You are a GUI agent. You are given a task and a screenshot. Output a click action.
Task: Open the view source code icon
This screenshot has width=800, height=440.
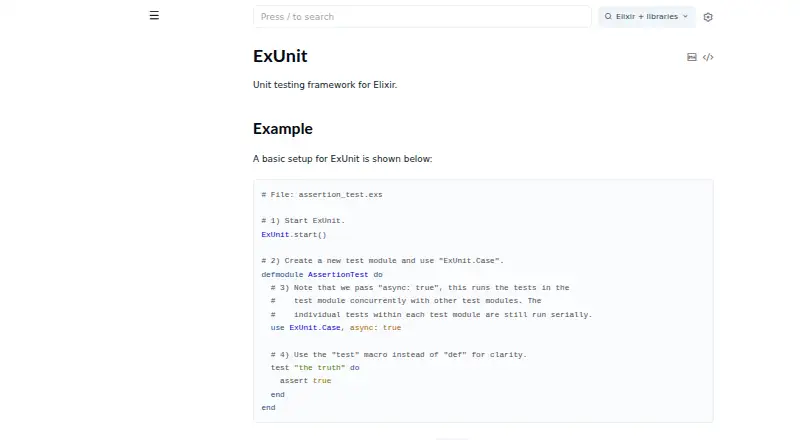[x=708, y=57]
